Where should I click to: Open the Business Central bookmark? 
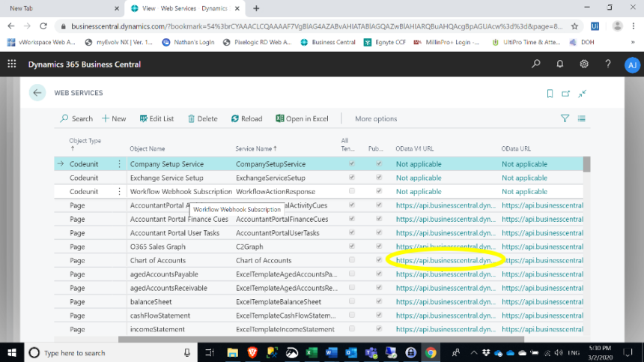[328, 42]
